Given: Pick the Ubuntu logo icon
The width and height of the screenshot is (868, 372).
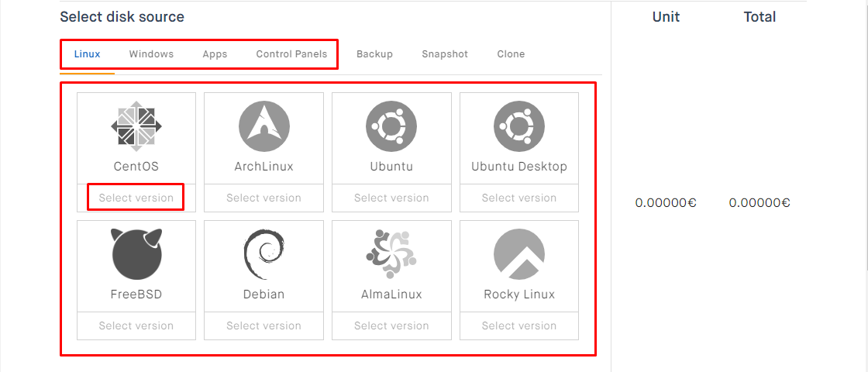Looking at the screenshot, I should (x=391, y=127).
